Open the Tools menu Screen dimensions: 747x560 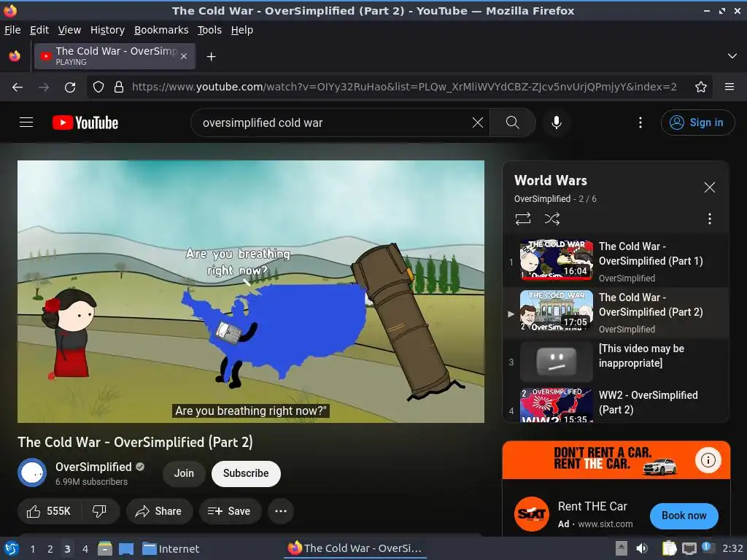[x=209, y=30]
